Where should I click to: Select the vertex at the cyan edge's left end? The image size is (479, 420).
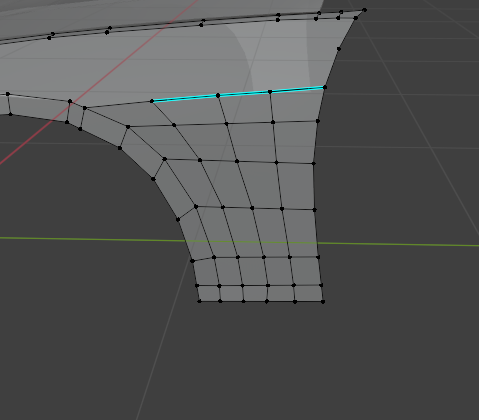(152, 101)
